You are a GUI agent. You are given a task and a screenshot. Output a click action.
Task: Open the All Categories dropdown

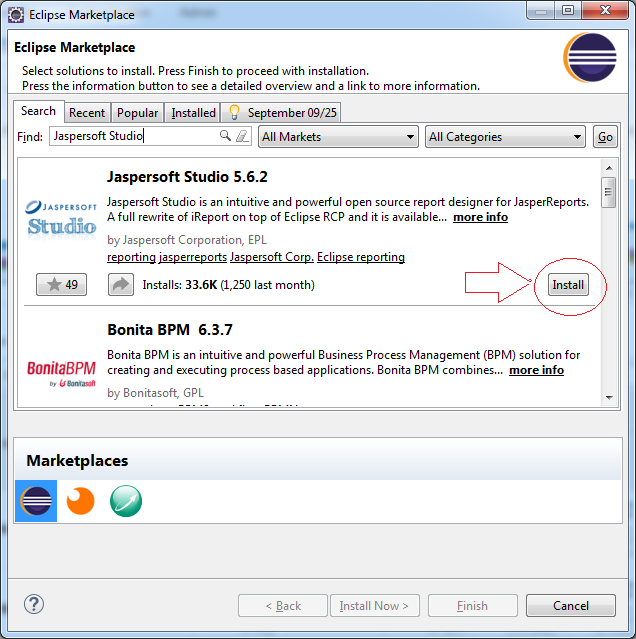click(x=505, y=137)
